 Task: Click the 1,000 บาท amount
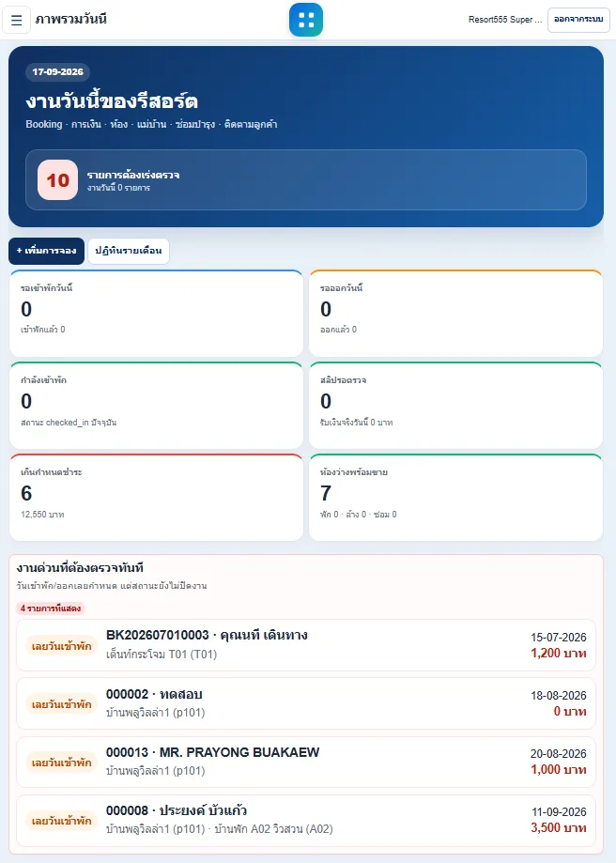558,769
